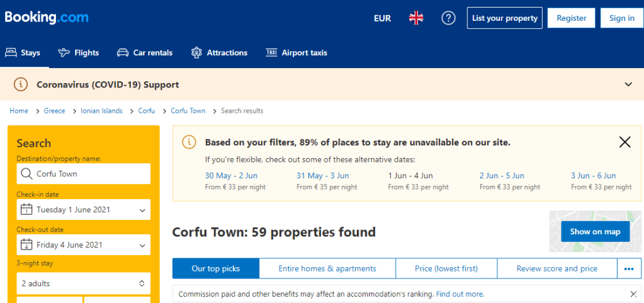
Task: Click the check-in calendar icon
Action: 26,210
